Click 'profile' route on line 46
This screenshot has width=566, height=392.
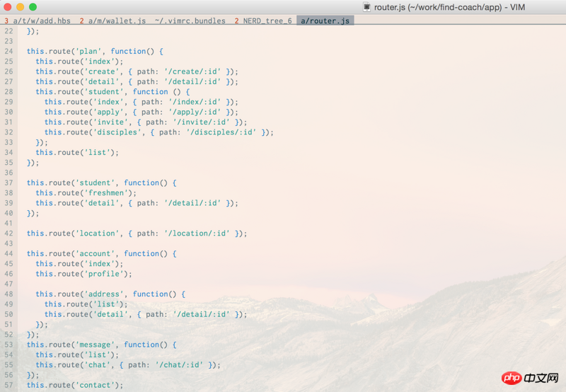click(x=104, y=274)
